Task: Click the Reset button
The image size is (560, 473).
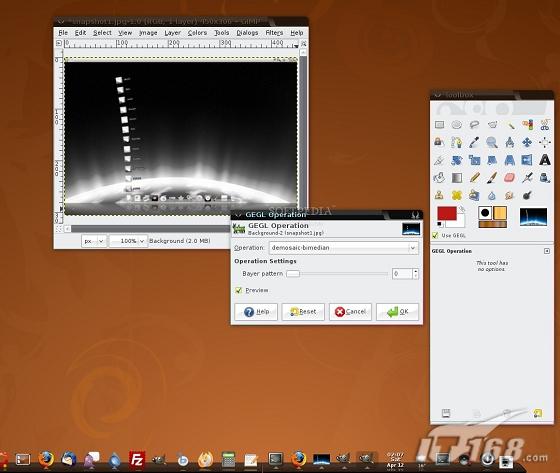Action: pyautogui.click(x=303, y=312)
